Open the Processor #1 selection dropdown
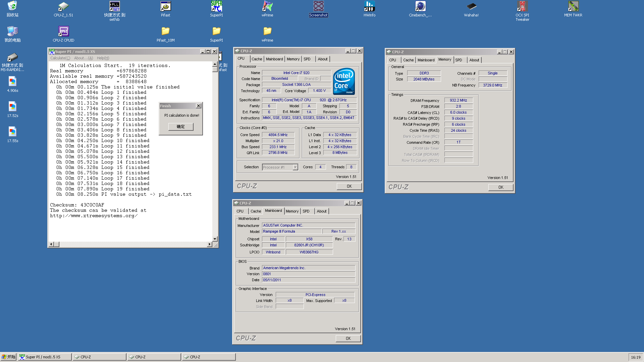644x362 pixels. 295,167
